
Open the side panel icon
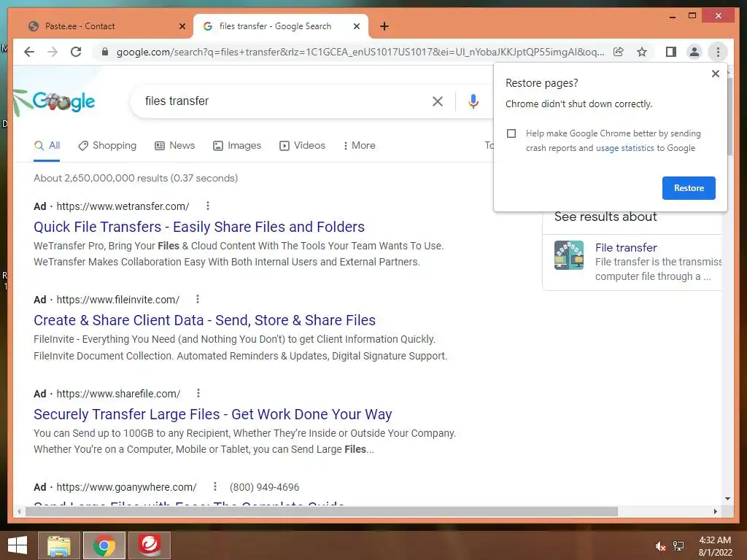(x=671, y=52)
